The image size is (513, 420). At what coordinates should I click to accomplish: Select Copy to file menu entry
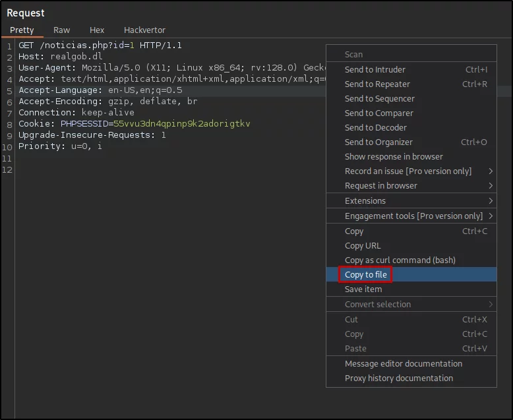pos(411,274)
